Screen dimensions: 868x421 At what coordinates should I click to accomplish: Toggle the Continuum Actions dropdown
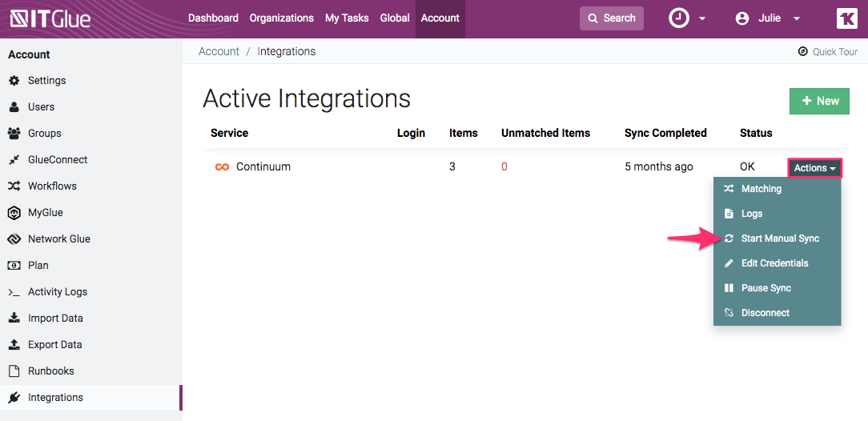click(814, 167)
